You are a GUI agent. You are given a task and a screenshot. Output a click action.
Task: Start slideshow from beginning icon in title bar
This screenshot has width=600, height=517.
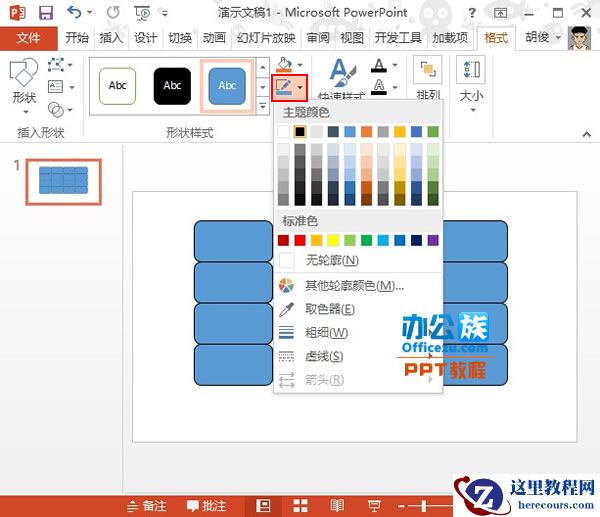(142, 13)
